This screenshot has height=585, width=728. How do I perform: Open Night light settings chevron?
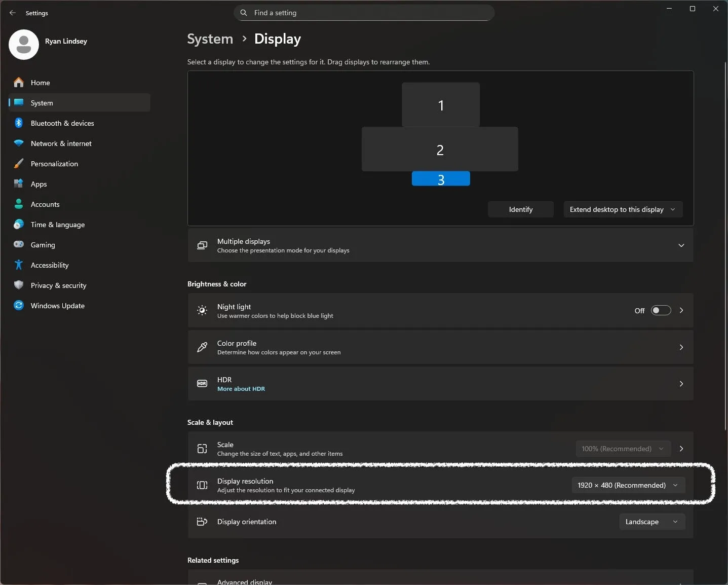[681, 310]
